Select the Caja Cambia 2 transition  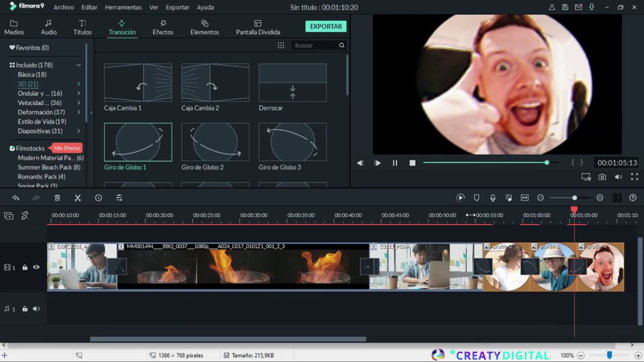pyautogui.click(x=215, y=82)
